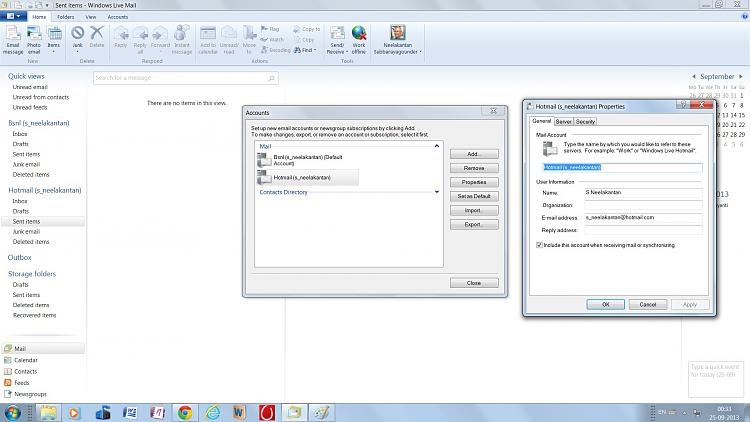
Task: Click the Search for a message box
Action: point(186,78)
